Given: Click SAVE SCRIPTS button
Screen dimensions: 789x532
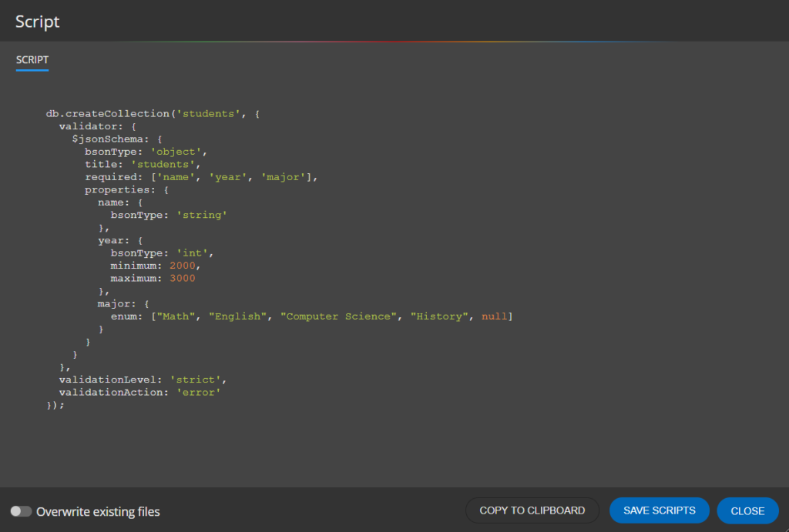Looking at the screenshot, I should click(x=660, y=510).
